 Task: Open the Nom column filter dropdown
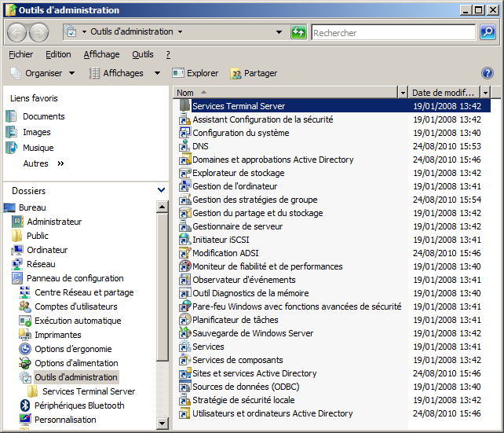403,93
